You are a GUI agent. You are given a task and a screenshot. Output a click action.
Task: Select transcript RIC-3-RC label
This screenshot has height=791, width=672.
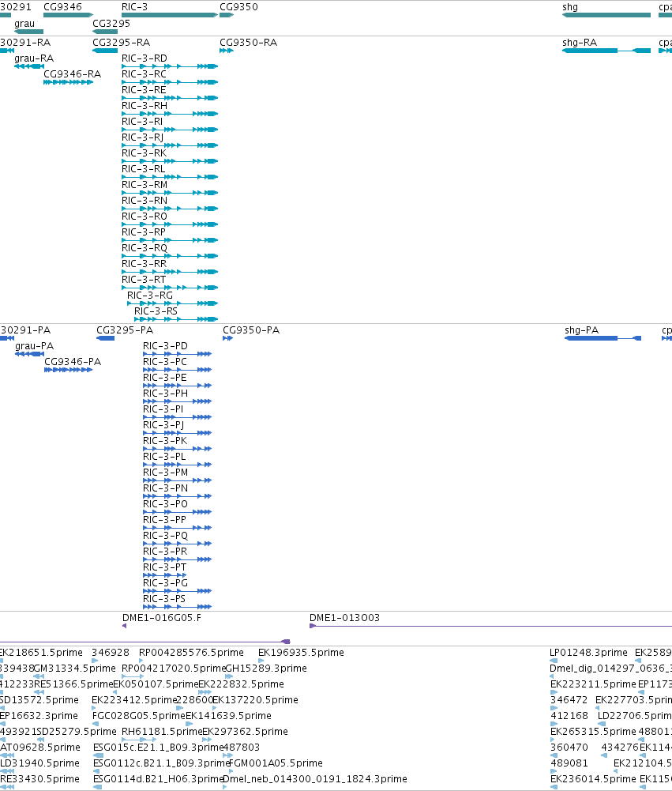click(x=145, y=74)
